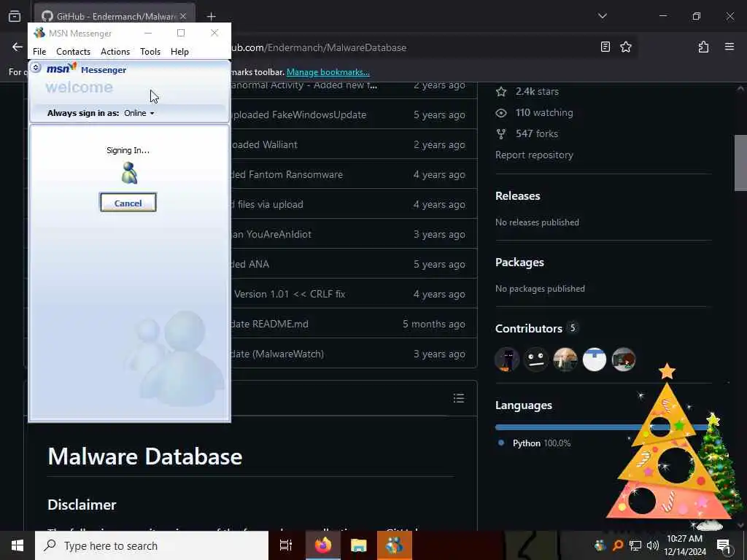The image size is (747, 560).
Task: Click the 'ploaded FakeWindowsUpdate' commit message
Action: (x=298, y=114)
